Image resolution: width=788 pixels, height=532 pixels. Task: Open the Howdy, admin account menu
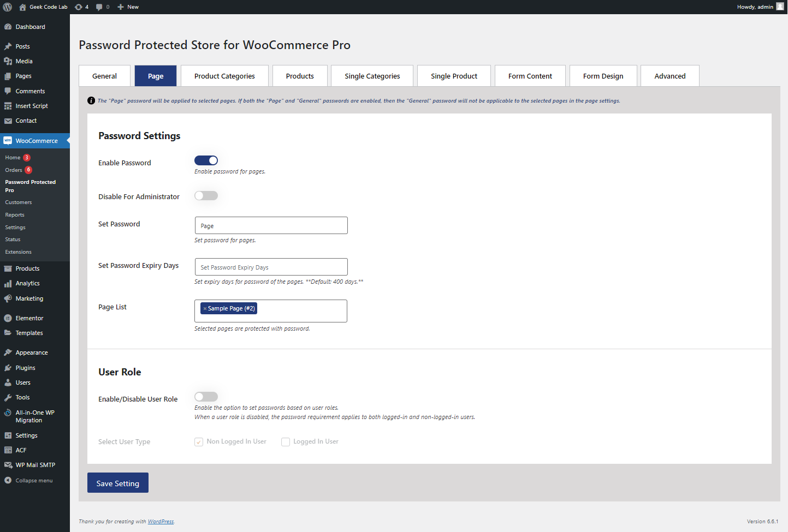click(760, 7)
